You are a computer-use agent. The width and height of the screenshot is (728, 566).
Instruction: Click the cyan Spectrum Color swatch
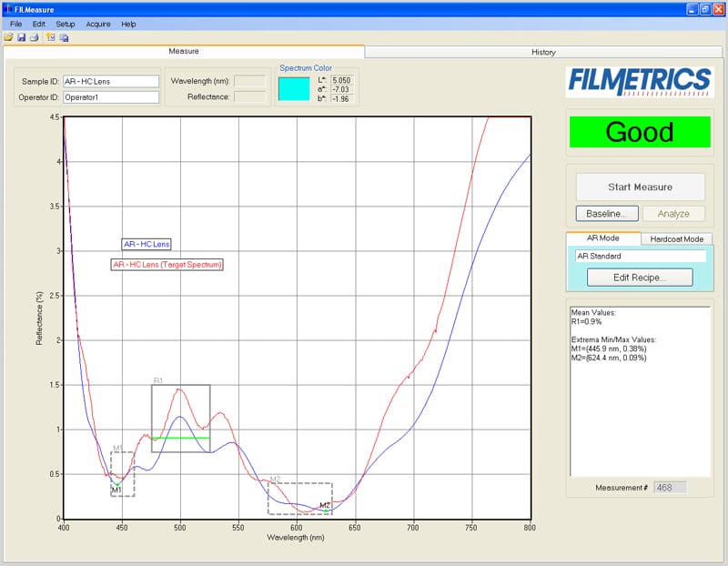(294, 88)
